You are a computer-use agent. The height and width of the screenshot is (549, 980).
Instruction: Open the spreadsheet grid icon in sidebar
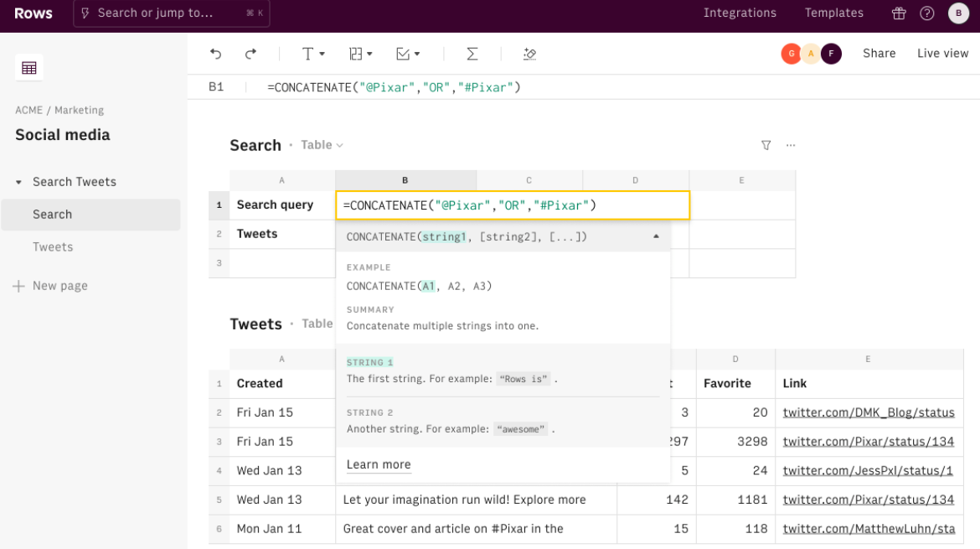point(29,68)
